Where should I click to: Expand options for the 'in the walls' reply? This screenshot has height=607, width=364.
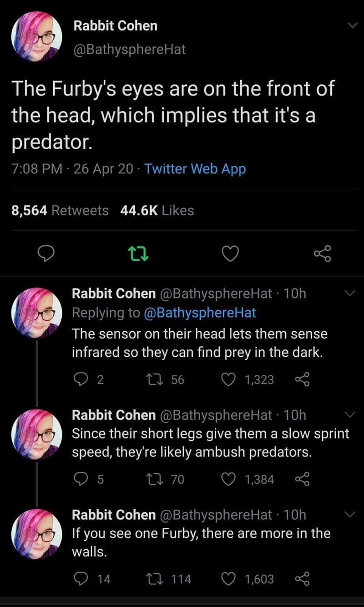(x=349, y=515)
